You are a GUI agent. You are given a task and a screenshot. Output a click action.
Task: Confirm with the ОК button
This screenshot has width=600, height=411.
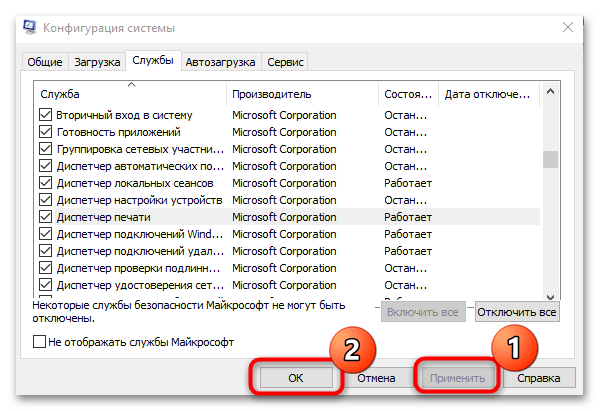pos(296,378)
